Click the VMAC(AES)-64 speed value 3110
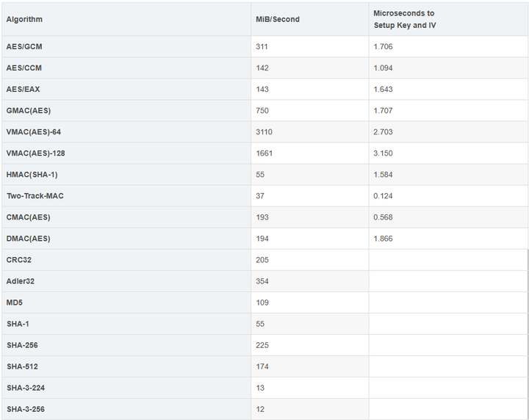Viewport: 529px width, 420px height. tap(264, 131)
